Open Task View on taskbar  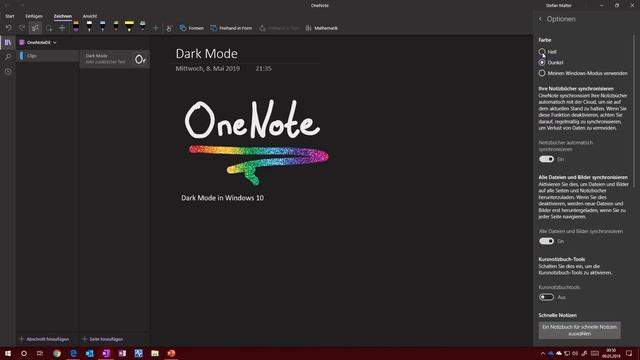pos(40,353)
